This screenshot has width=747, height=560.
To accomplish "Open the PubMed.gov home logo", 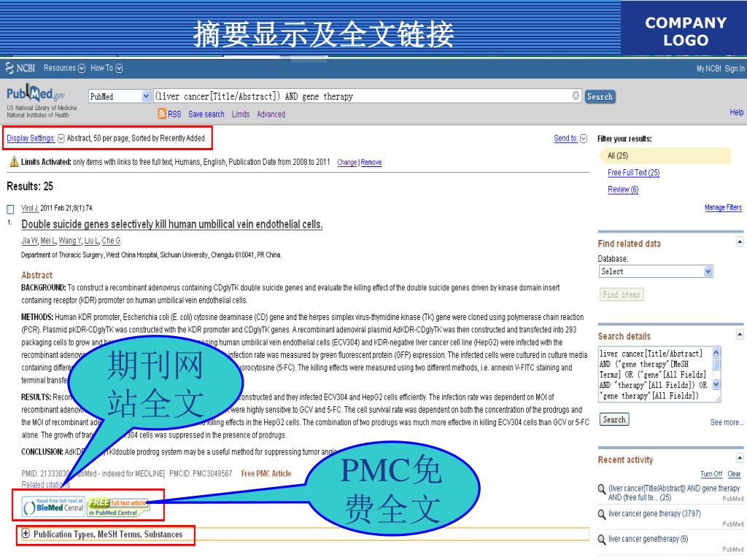I will click(x=36, y=93).
